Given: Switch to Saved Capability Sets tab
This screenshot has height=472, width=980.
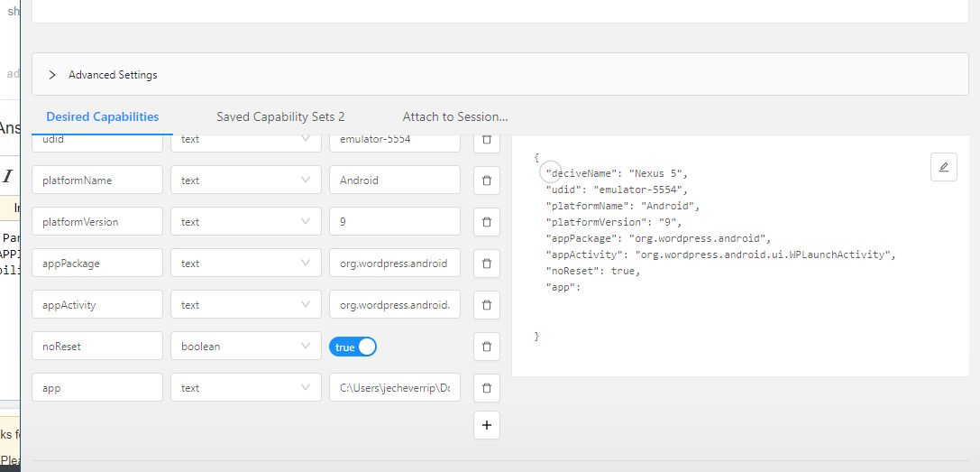Looking at the screenshot, I should (280, 116).
